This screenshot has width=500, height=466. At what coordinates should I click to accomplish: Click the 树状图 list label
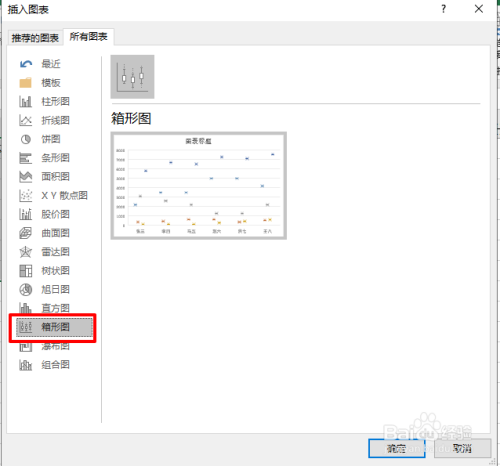coord(55,271)
